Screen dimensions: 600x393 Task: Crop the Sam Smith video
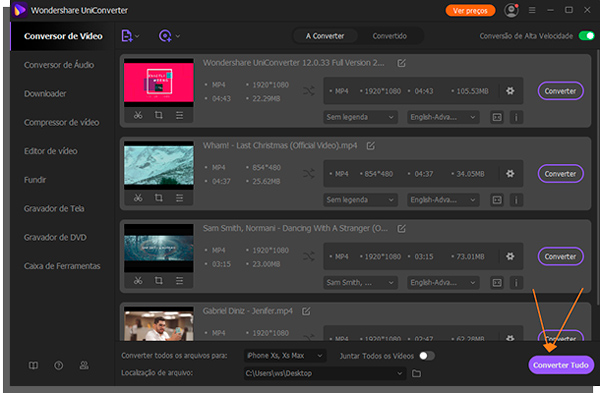158,280
